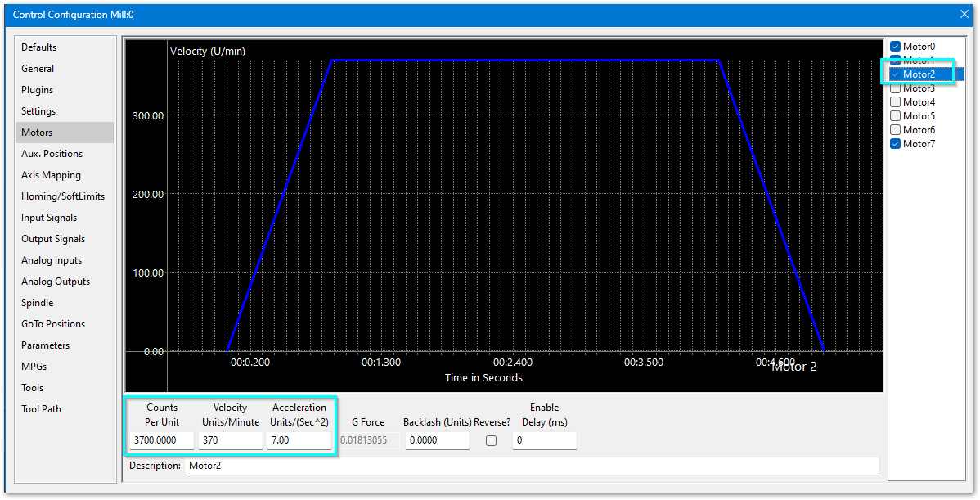
Task: Close the Control Configuration window
Action: pos(964,14)
